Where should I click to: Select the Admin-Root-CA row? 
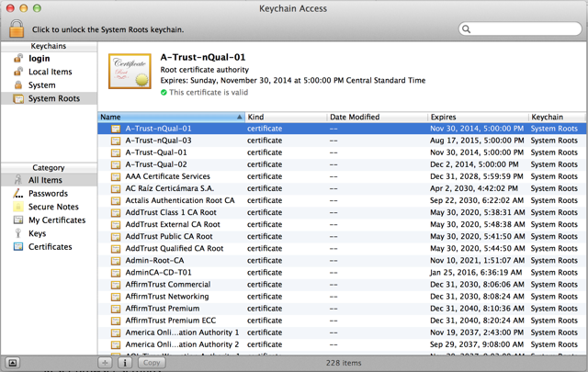tap(342, 261)
